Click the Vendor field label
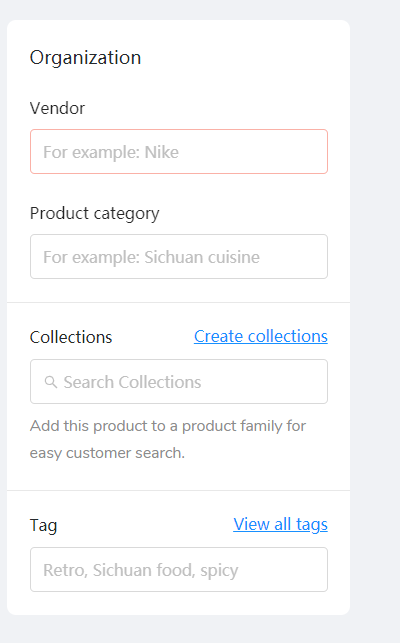The image size is (400, 643). click(x=57, y=108)
